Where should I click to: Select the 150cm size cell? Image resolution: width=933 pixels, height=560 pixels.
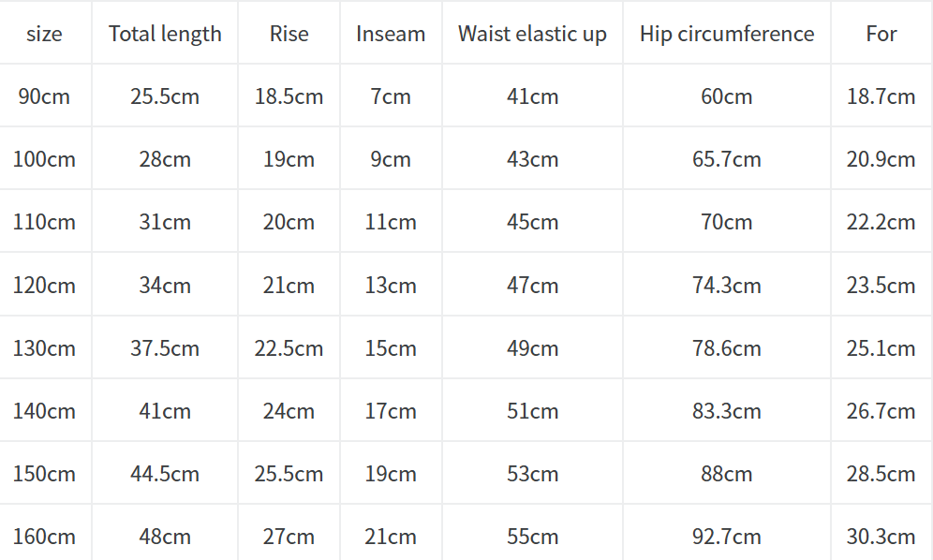coord(44,474)
